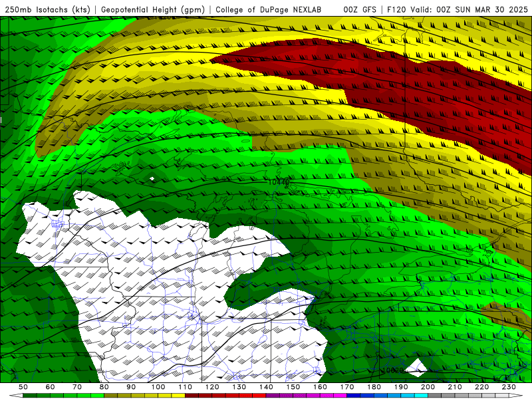Screen dimensions: 532x399
Task: Click the "College of DuPage NEXLAB" header text
Action: [x=269, y=9]
